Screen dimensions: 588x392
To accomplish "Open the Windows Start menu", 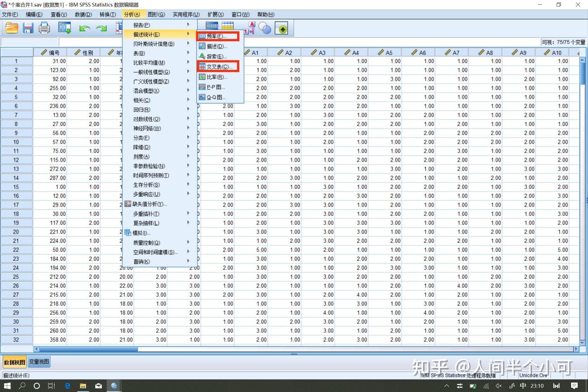I will pyautogui.click(x=7, y=386).
